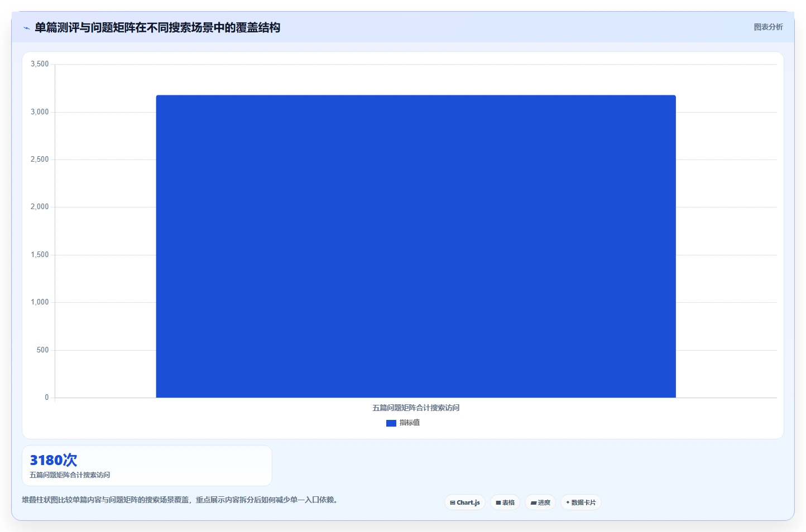Viewport: 806px width, 532px height.
Task: Click the 1,000 y-axis tick label
Action: coord(40,302)
